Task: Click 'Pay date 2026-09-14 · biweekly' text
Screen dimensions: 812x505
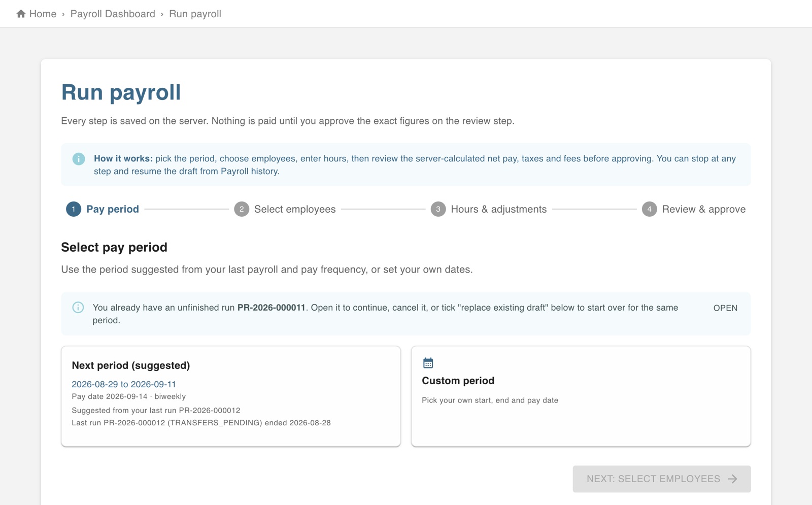Action: coord(129,396)
